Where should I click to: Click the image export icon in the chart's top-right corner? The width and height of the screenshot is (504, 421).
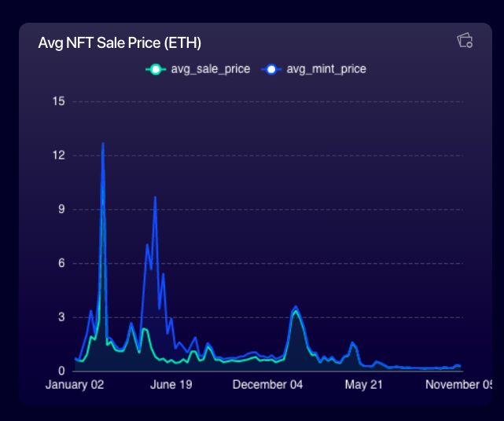click(x=465, y=41)
